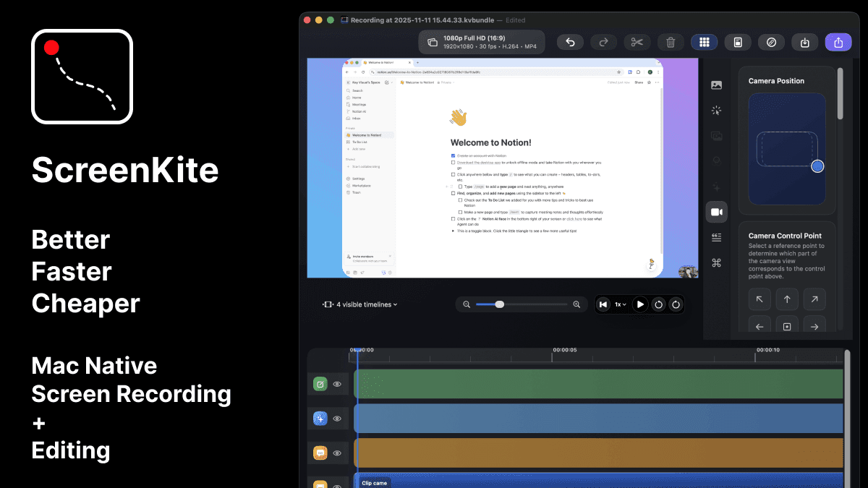The image size is (868, 488).
Task: Expand the 4 visible timelines menu
Action: tap(360, 304)
